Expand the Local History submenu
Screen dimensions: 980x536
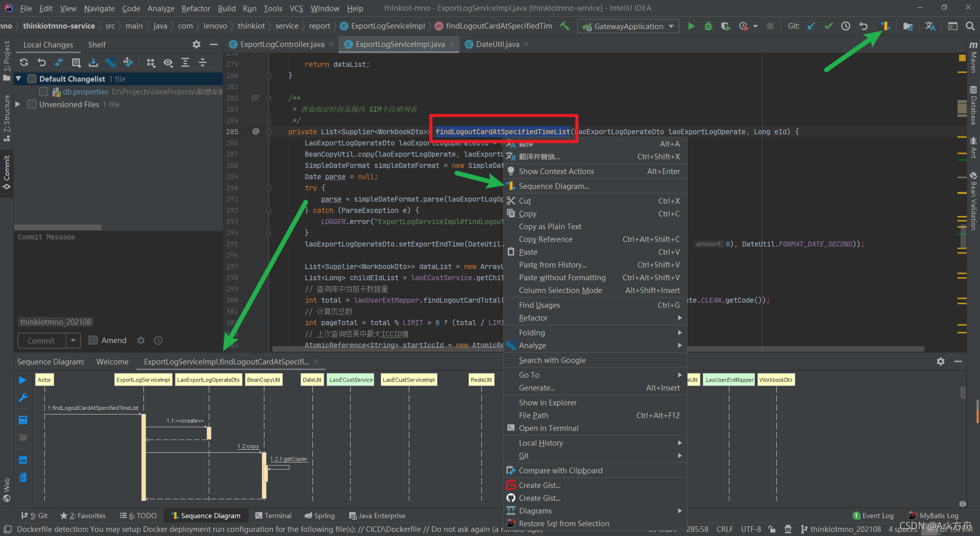click(x=595, y=443)
